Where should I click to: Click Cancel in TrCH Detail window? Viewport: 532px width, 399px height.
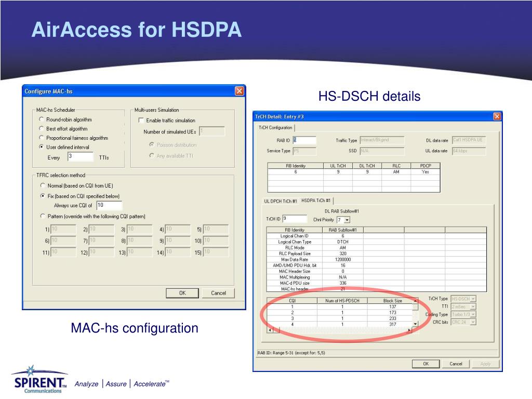[456, 364]
